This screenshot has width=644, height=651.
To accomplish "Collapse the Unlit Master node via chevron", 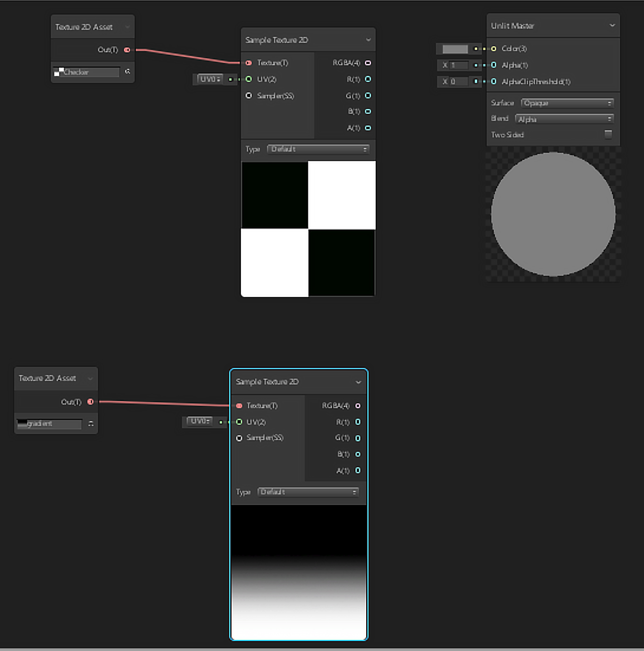I will 612,26.
